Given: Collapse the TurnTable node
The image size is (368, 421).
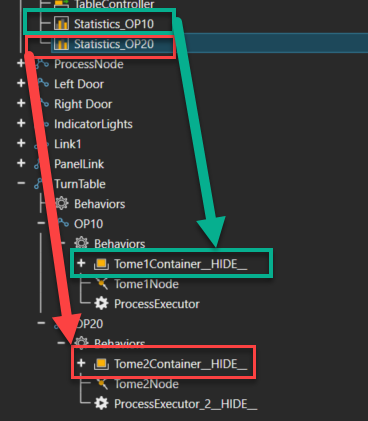Looking at the screenshot, I should (x=21, y=183).
